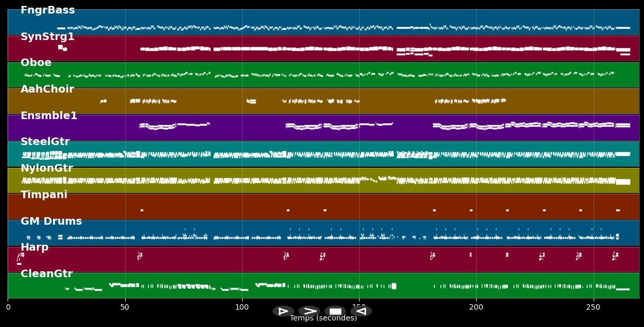The width and height of the screenshot is (644, 327).
Task: Select the Harp track label
Action: tap(35, 247)
